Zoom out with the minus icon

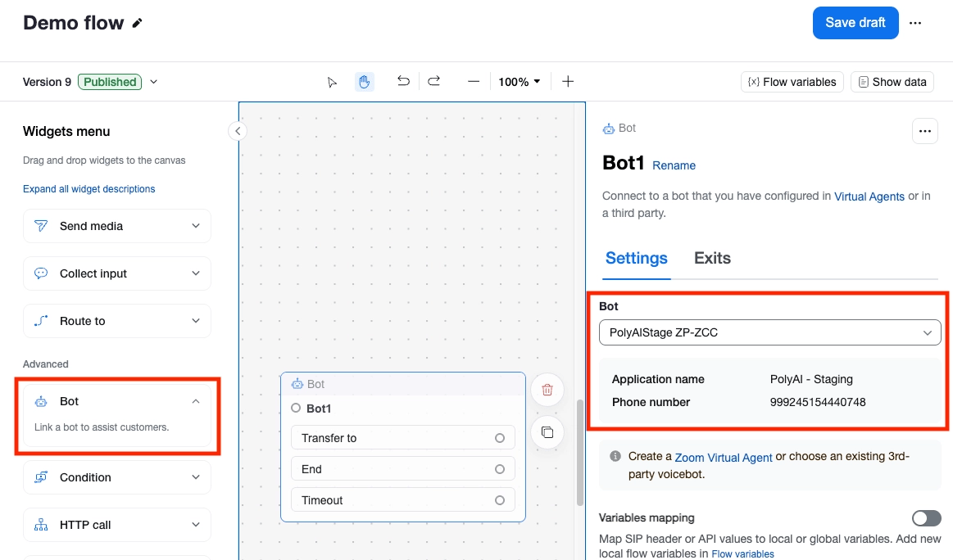[x=474, y=81]
